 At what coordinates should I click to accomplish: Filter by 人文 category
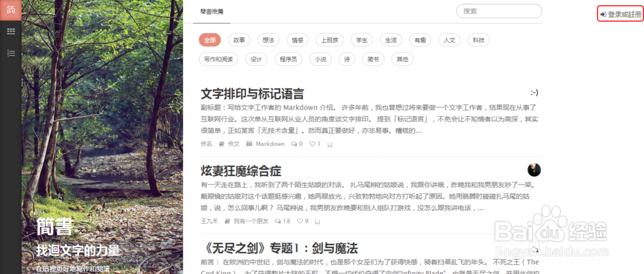tap(450, 40)
